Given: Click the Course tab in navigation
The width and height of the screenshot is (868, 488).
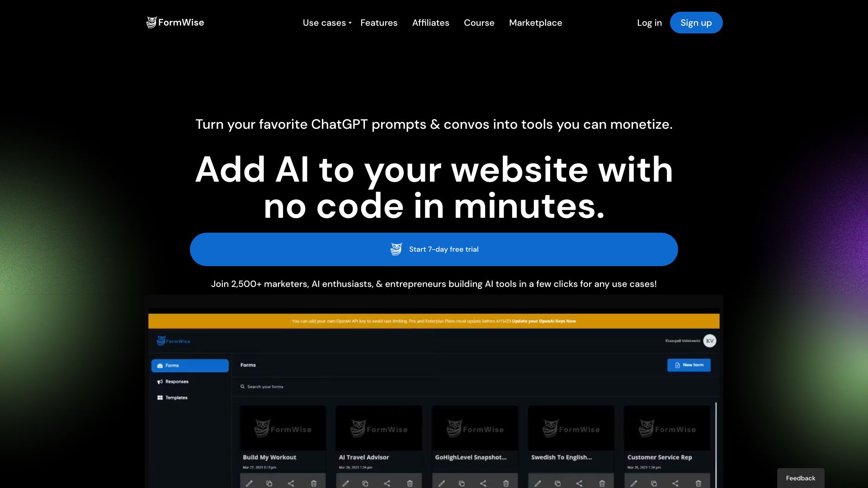Looking at the screenshot, I should [x=479, y=22].
